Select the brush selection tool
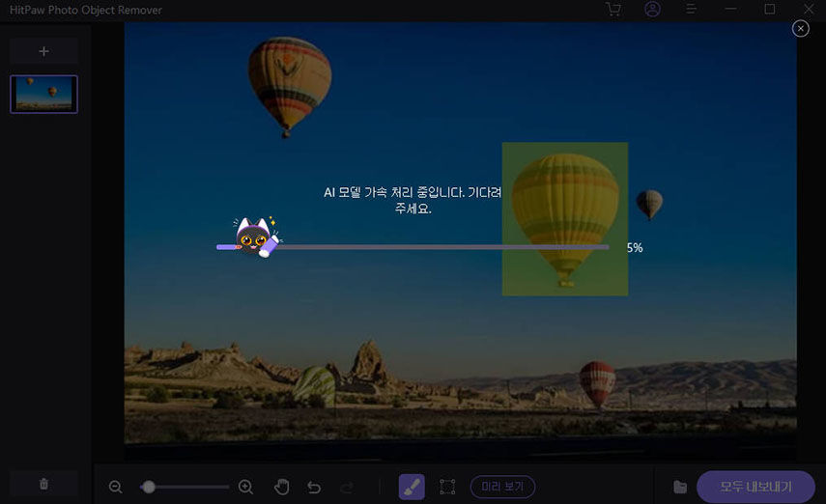 (412, 487)
